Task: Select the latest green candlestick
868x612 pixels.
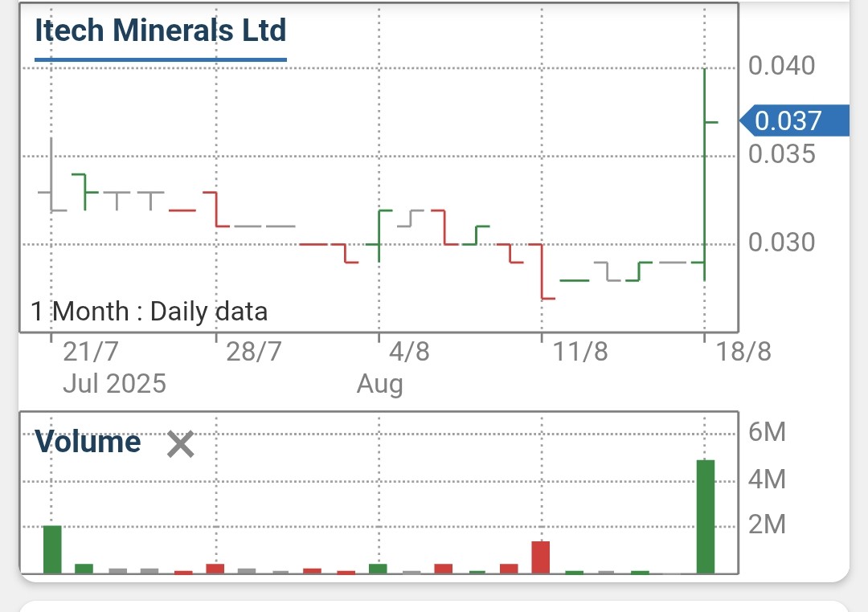Action: (x=705, y=177)
